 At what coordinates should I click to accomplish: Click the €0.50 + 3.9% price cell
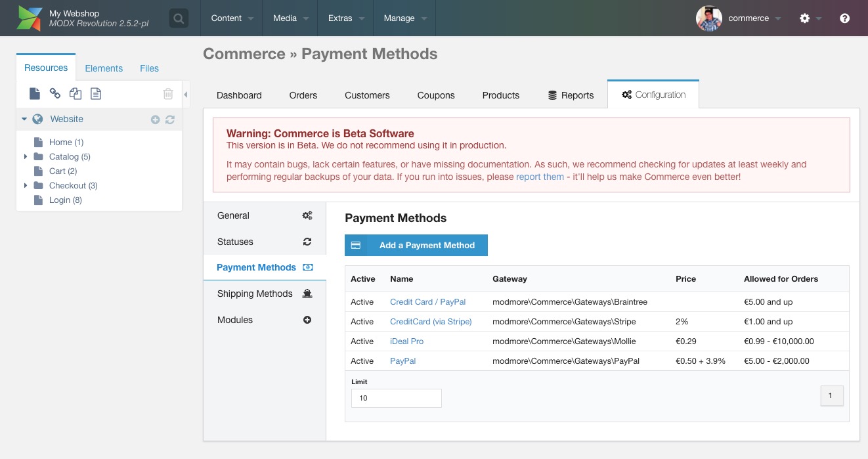[701, 361]
